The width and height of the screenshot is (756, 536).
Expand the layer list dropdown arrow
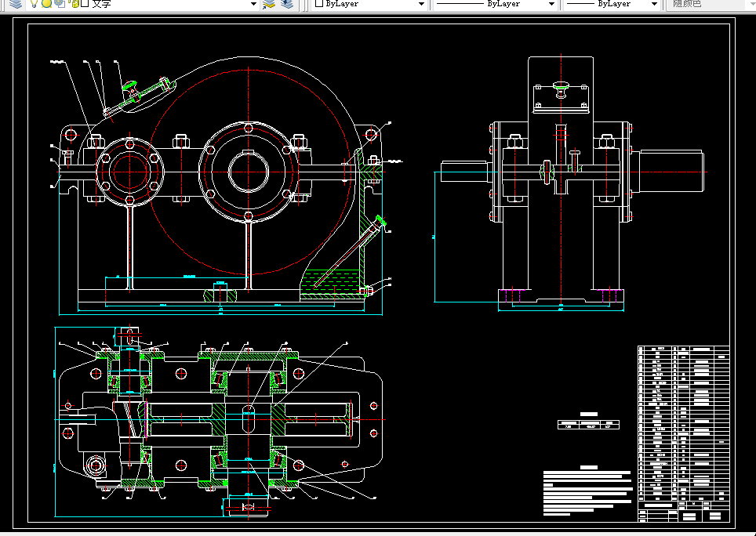pyautogui.click(x=253, y=4)
